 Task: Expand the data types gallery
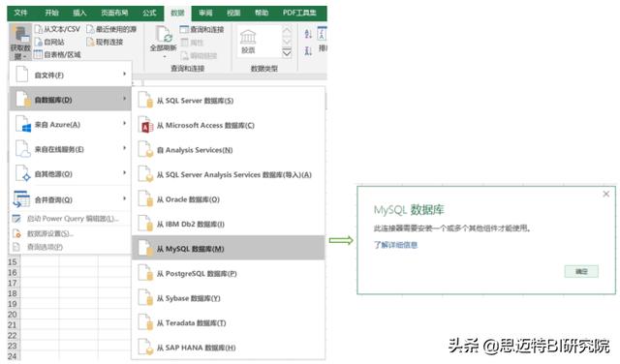(287, 52)
